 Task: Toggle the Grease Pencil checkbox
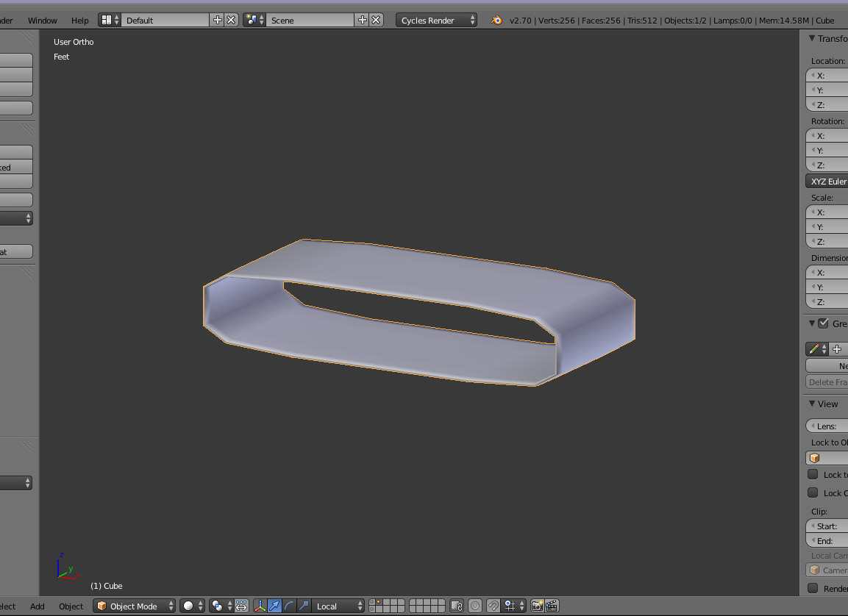[823, 323]
